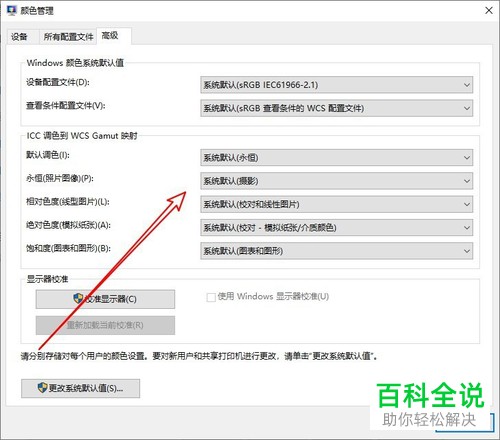This screenshot has width=500, height=440.
Task: Click the 绝对色度(模拟纸张)(A): label
Action: (69, 225)
